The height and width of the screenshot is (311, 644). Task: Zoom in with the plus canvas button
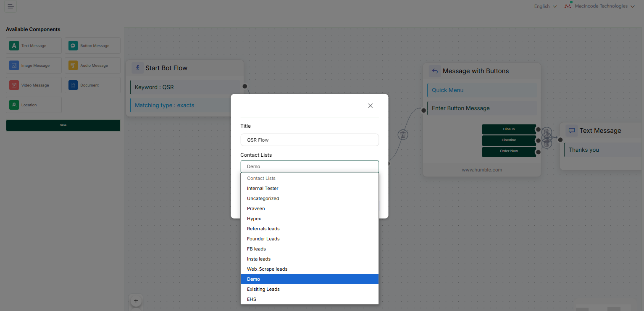pyautogui.click(x=136, y=300)
